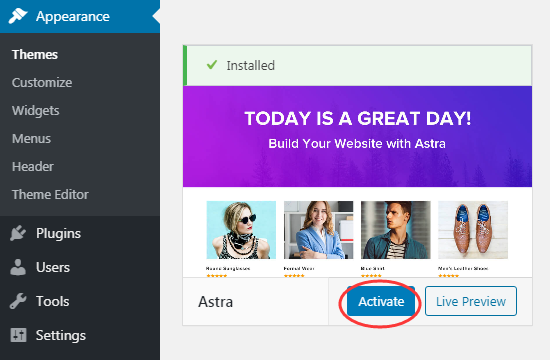Click the Astra theme name text
550x360 pixels.
pos(215,302)
